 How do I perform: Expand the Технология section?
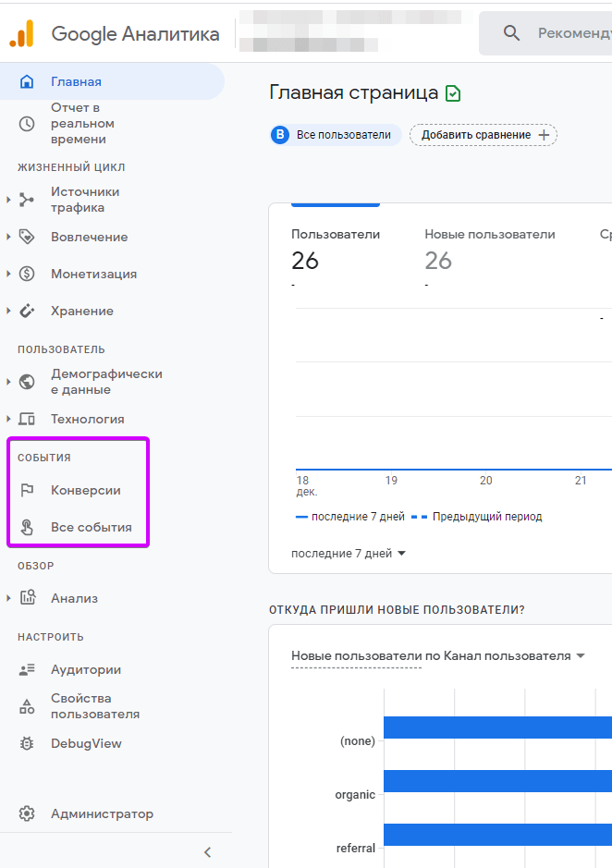pyautogui.click(x=8, y=419)
